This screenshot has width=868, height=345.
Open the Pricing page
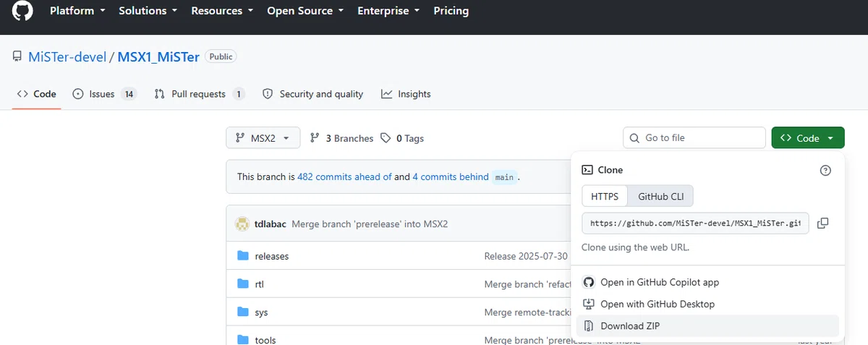pos(451,11)
